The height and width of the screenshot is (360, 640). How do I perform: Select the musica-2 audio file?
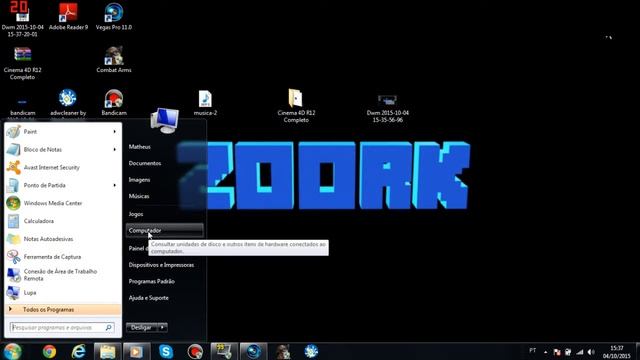[x=205, y=103]
